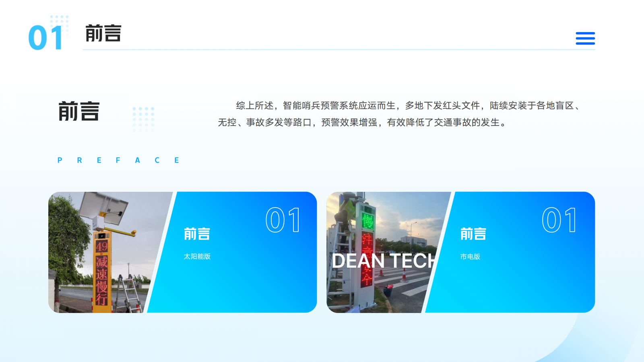
Task: Click the 01 number in the 市电版 card
Action: coord(559,220)
